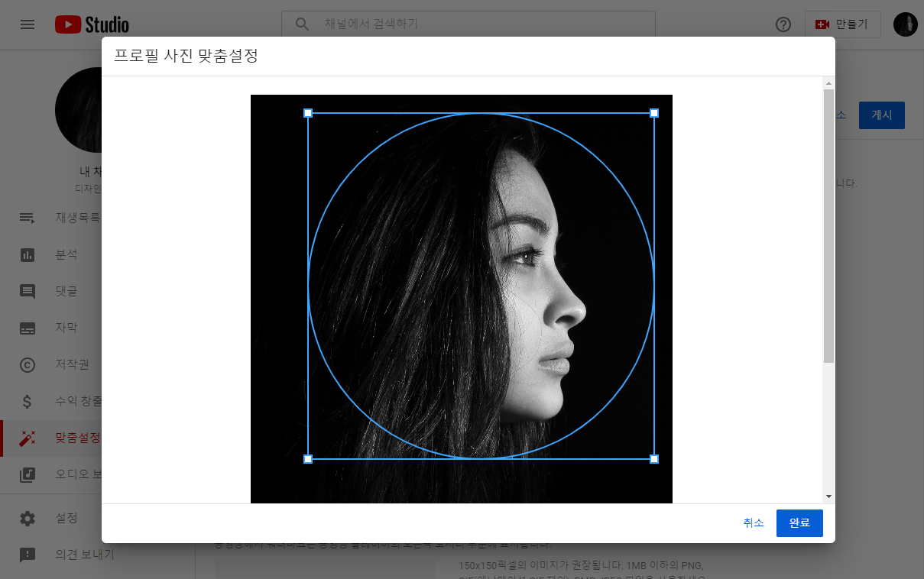924x579 pixels.
Task: Click the 프로필 사진 맞춤설정 dialog title
Action: tap(186, 56)
